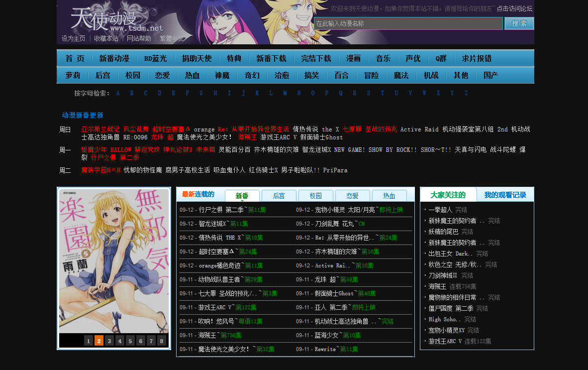Switch to the 校园 tab in latest list
This screenshot has width=588, height=370.
(316, 196)
